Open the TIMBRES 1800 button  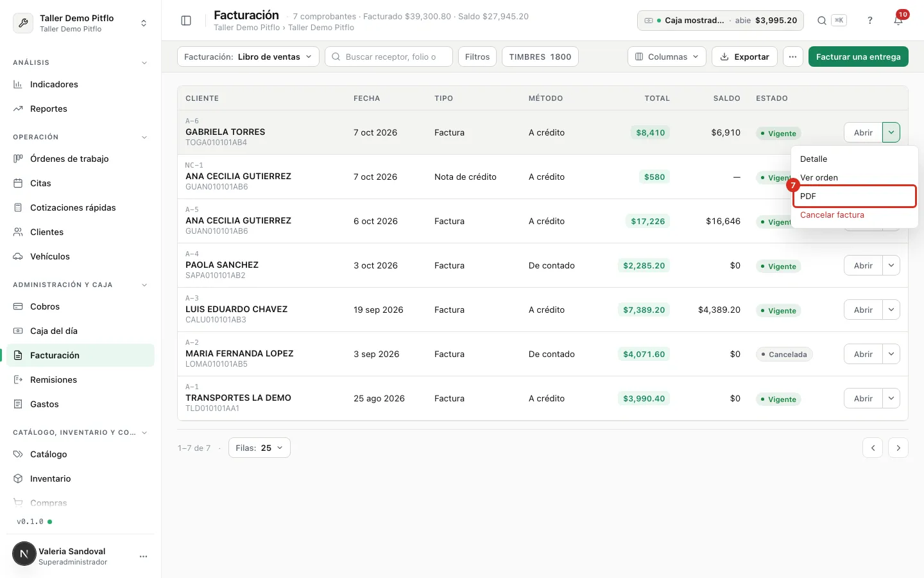[540, 57]
